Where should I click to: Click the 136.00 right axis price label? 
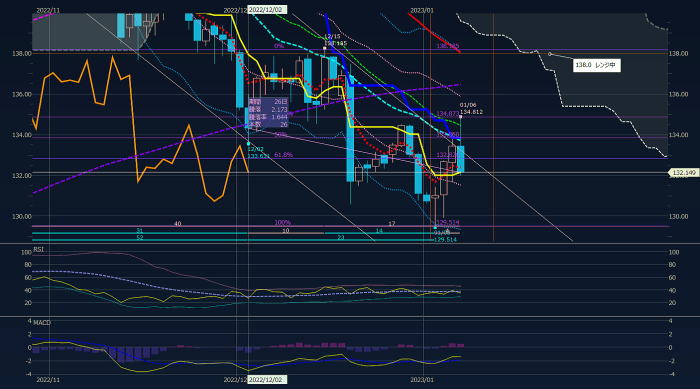point(679,94)
